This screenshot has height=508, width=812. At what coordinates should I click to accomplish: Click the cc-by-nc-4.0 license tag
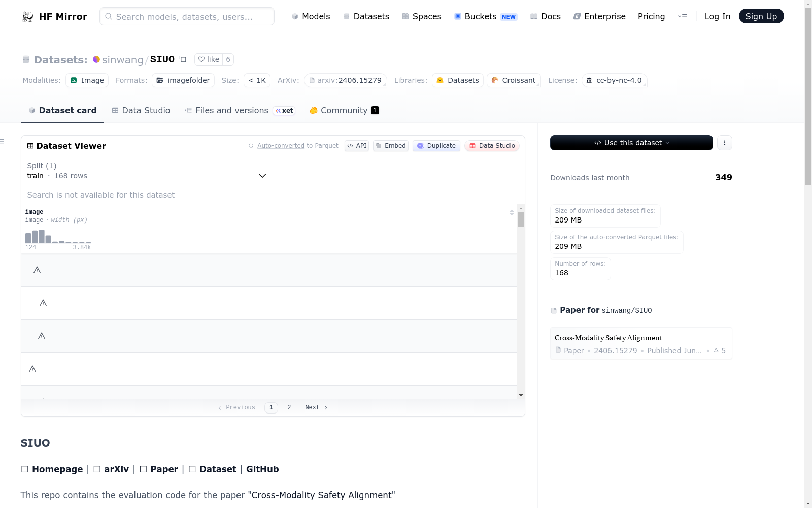614,80
